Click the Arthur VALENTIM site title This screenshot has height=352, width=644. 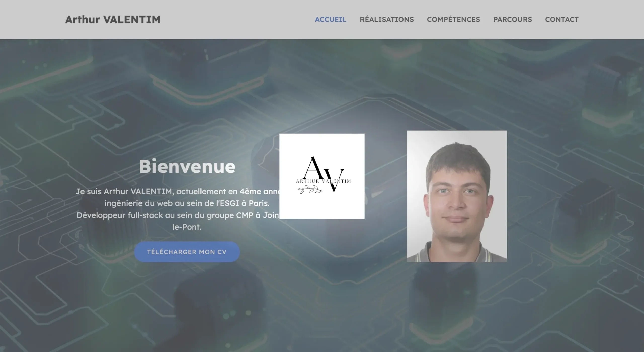tap(113, 19)
